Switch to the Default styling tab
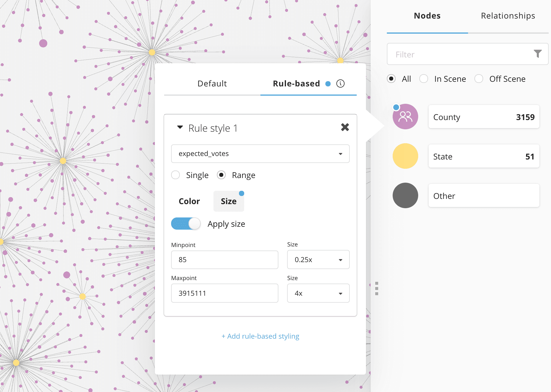The height and width of the screenshot is (392, 551). (212, 84)
